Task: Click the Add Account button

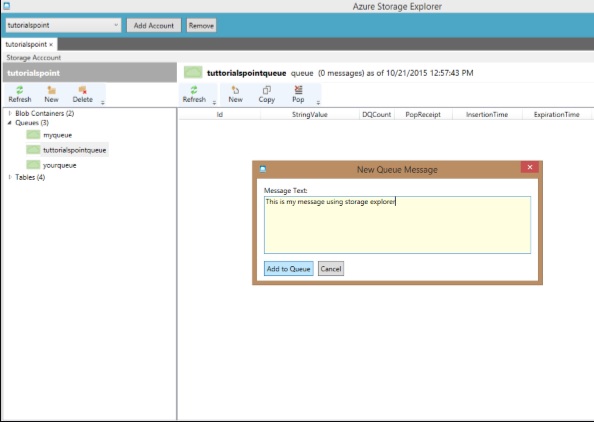Action: (154, 25)
